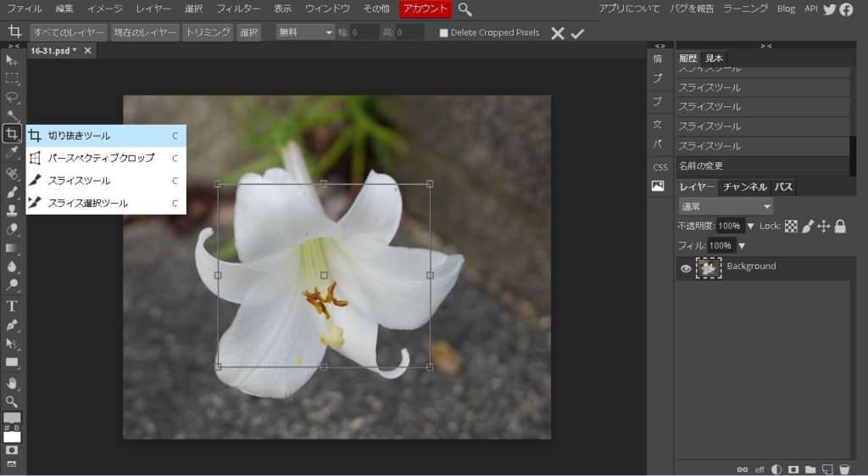Select the Hand tool
The width and height of the screenshot is (868, 476).
point(12,383)
